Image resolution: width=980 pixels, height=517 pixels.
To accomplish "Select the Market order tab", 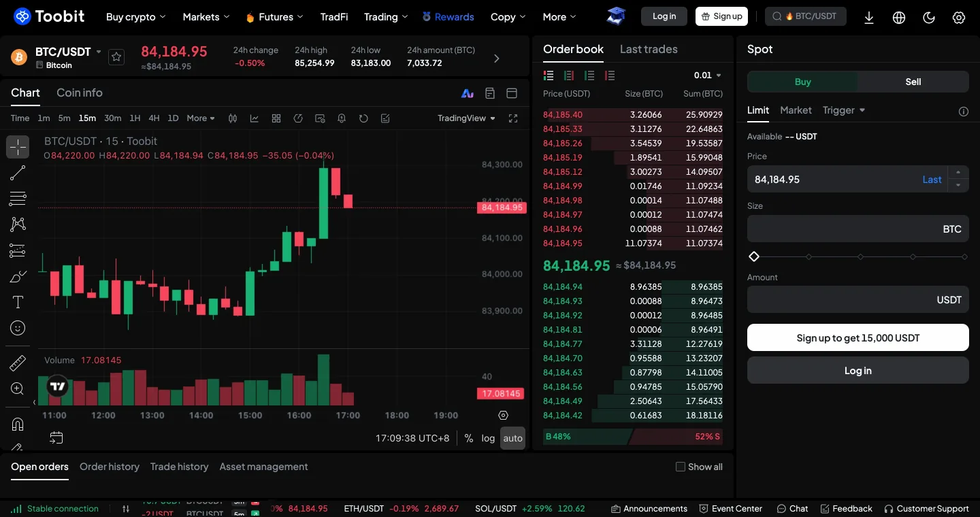I will click(x=796, y=110).
